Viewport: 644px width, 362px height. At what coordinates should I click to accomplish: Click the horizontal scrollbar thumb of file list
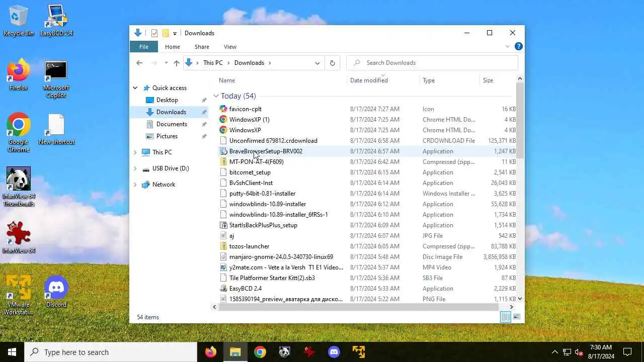coord(359,307)
